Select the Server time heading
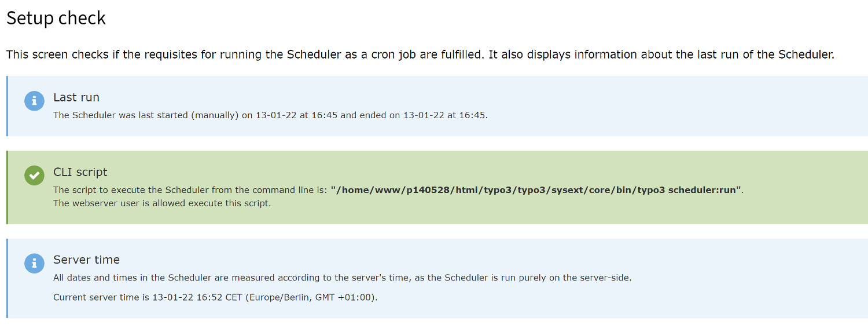 coord(86,260)
